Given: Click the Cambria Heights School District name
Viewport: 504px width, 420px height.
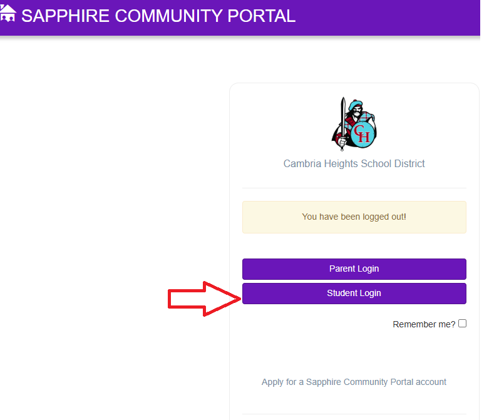Looking at the screenshot, I should coord(354,163).
